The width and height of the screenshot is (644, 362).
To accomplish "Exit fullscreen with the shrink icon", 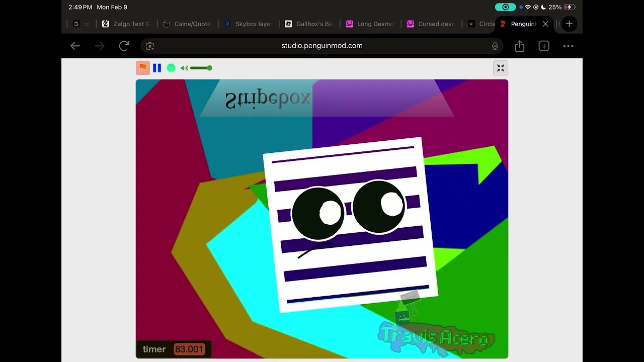I will (x=501, y=68).
